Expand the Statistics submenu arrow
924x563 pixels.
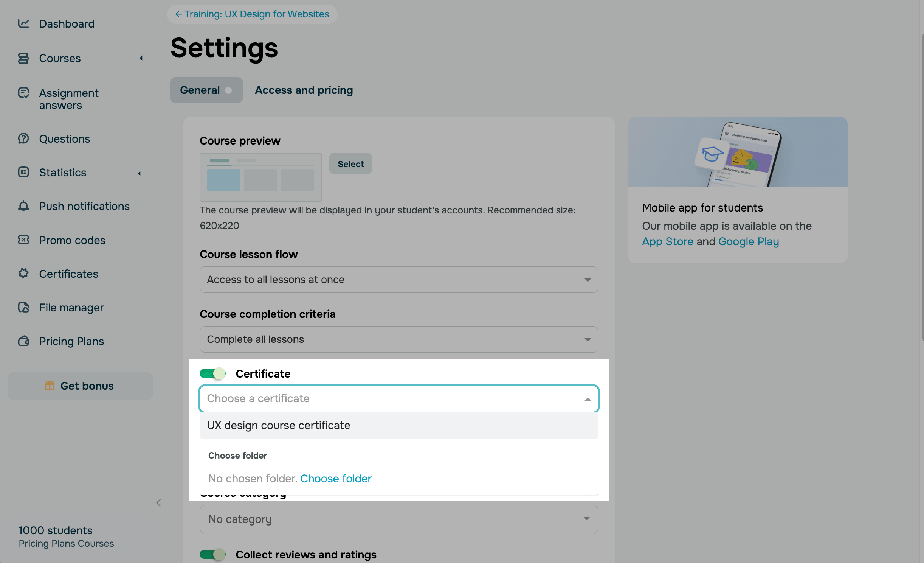click(140, 173)
